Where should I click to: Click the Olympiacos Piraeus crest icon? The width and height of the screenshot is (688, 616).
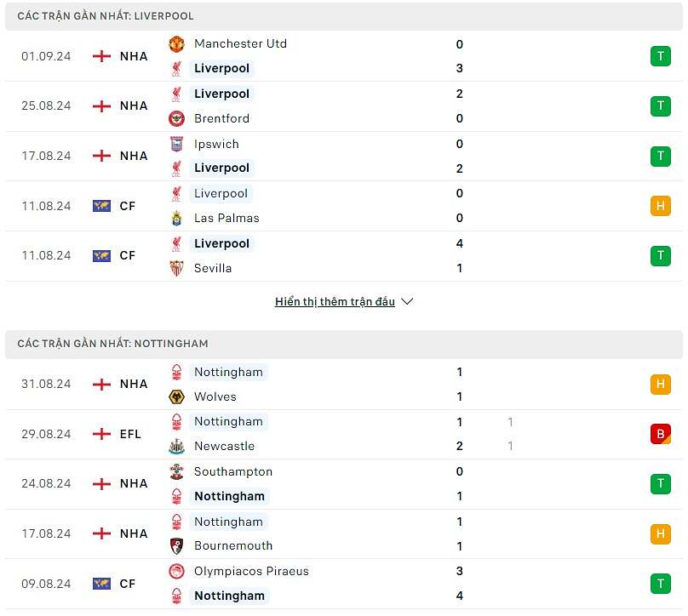point(176,571)
